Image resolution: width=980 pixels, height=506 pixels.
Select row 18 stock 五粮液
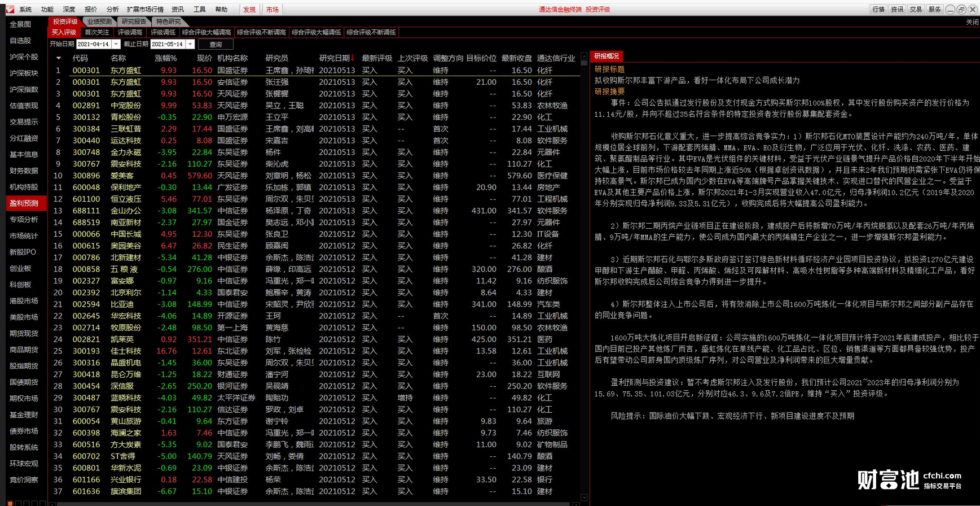124,269
